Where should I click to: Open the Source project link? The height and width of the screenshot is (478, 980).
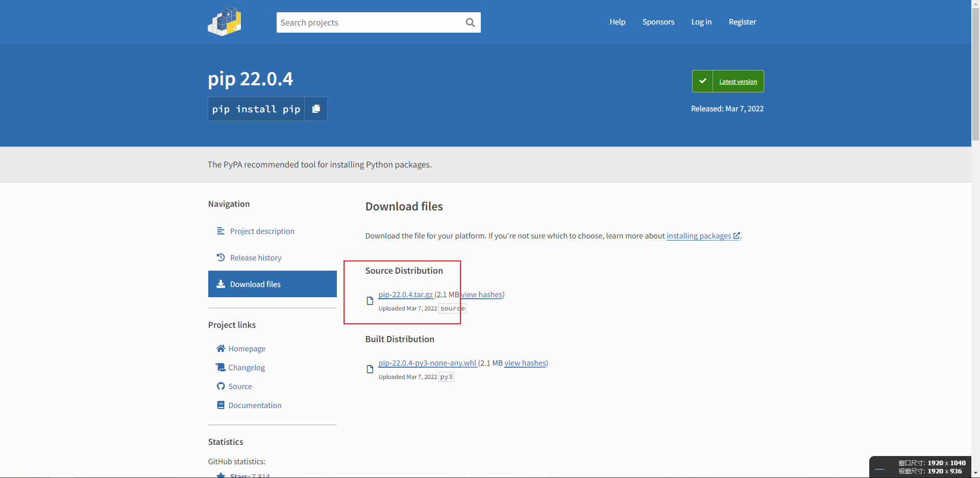[x=240, y=386]
